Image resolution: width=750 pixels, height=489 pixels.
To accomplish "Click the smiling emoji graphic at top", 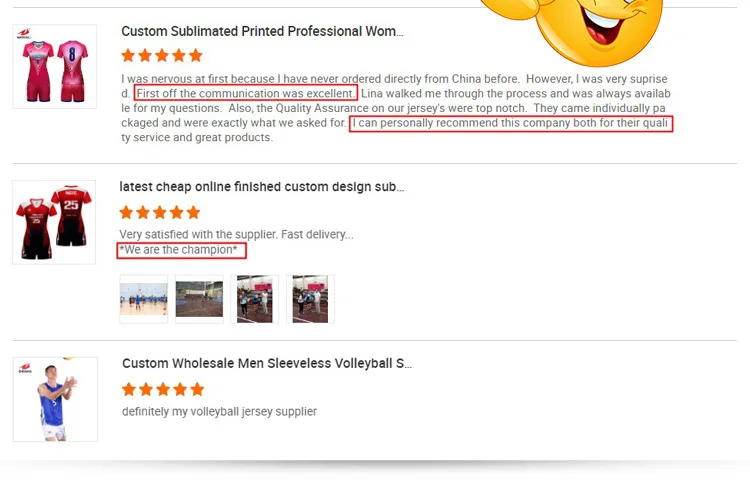I will point(572,31).
